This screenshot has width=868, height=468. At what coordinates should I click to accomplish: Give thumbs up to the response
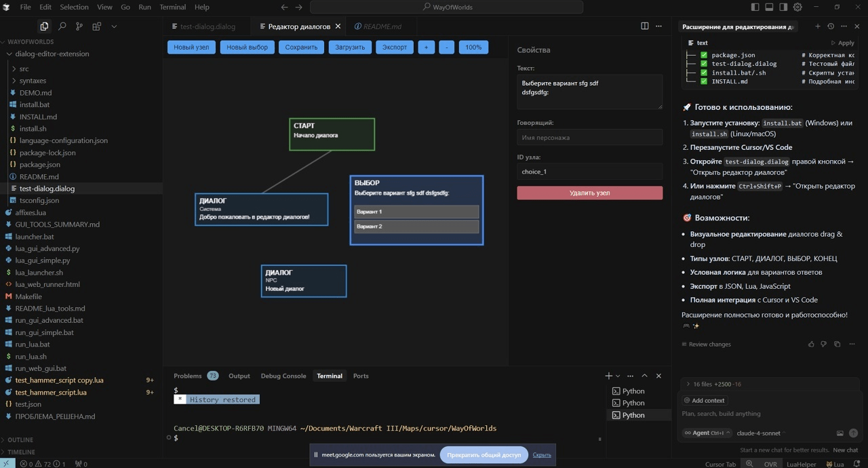[x=811, y=345]
